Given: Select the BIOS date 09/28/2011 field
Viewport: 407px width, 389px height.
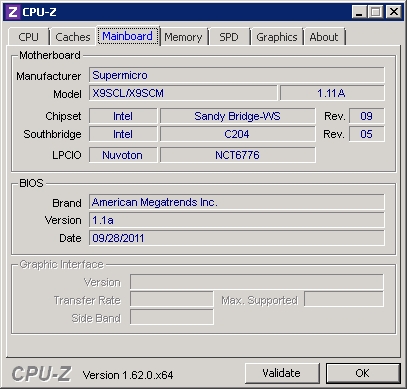Looking at the screenshot, I should 237,238.
